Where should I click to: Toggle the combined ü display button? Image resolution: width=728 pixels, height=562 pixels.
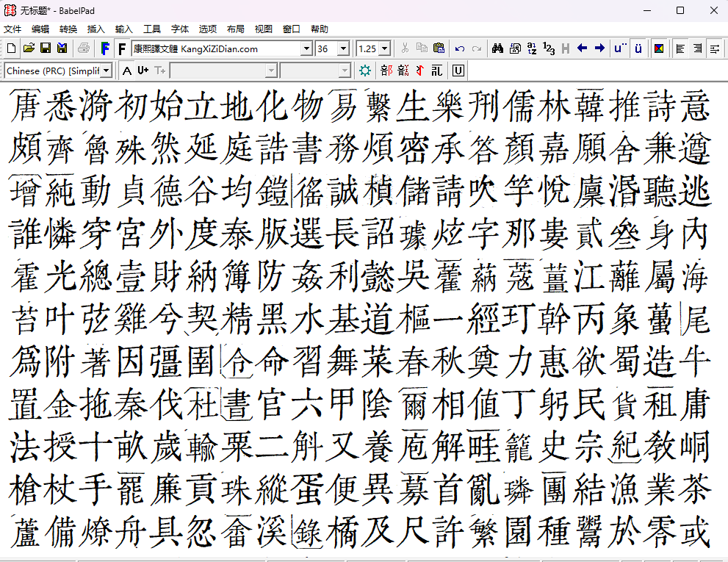pos(638,48)
